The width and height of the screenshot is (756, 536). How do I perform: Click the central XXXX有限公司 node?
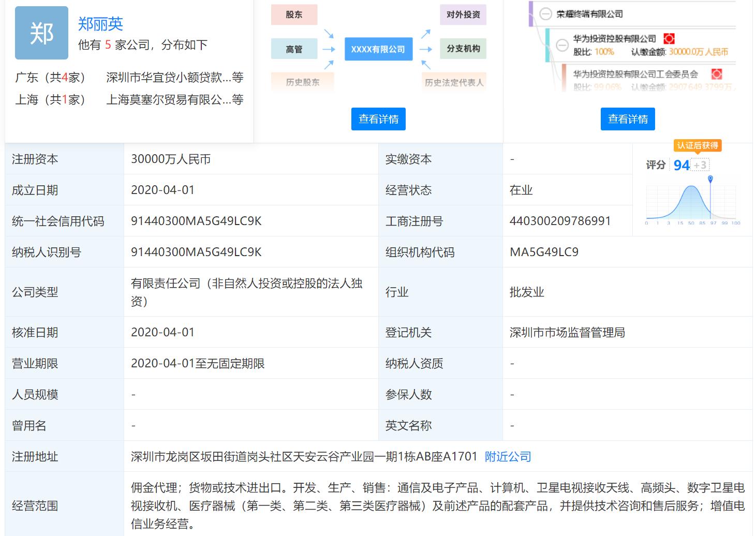[378, 49]
